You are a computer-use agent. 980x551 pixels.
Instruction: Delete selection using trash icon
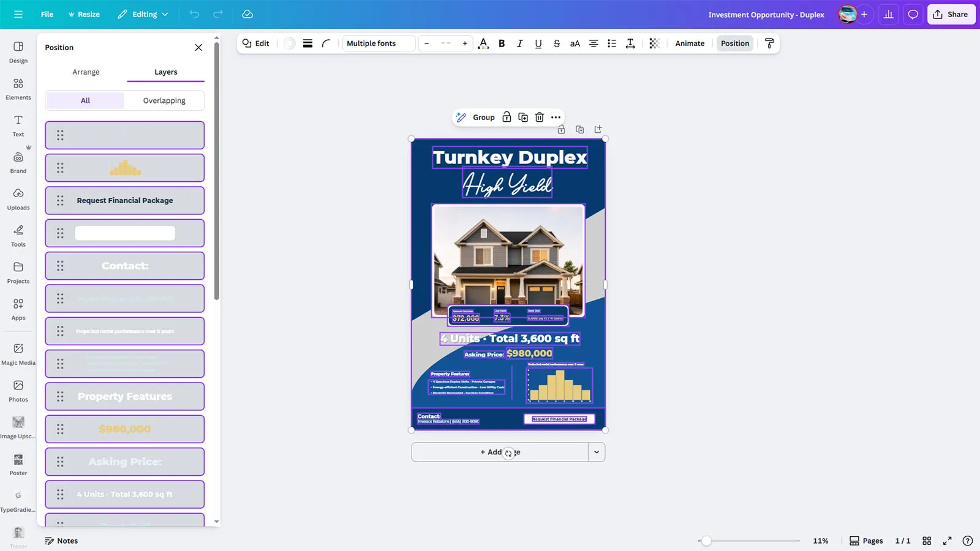point(539,118)
